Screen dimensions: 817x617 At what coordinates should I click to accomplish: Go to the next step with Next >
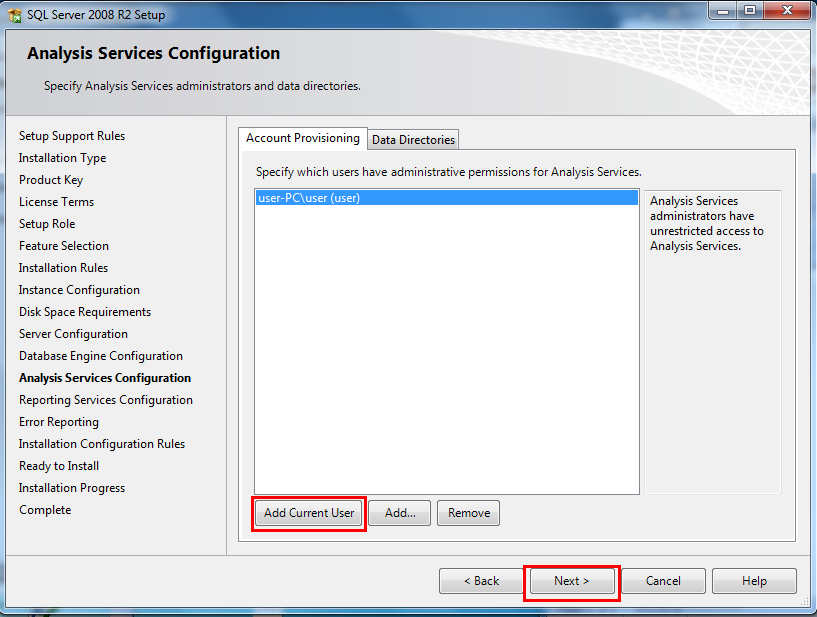click(x=572, y=581)
